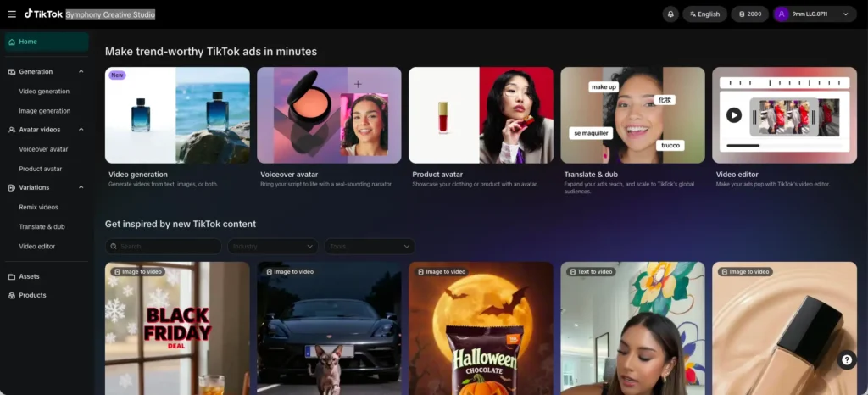Click the Generation section icon
This screenshot has width=868, height=395.
(12, 72)
